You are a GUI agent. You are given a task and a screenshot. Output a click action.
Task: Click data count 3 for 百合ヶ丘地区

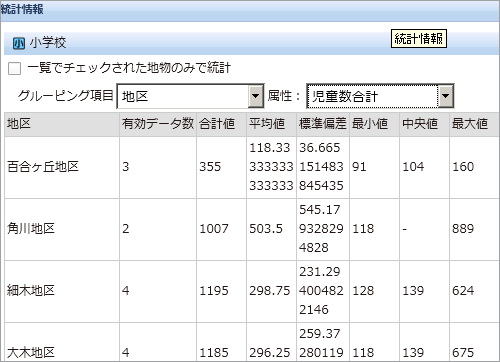click(158, 167)
